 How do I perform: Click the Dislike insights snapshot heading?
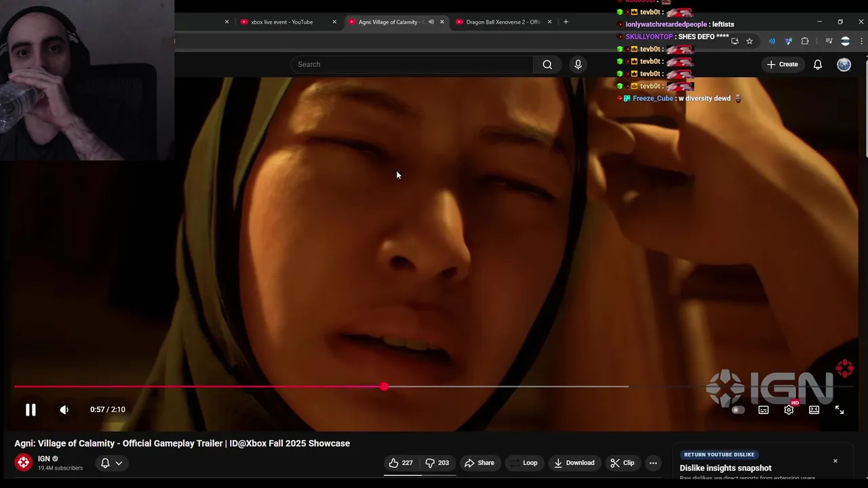726,468
